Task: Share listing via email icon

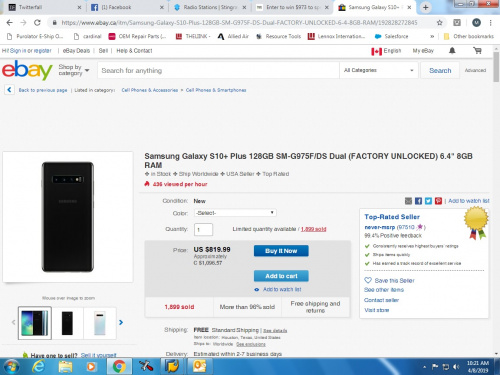Action: [408, 201]
